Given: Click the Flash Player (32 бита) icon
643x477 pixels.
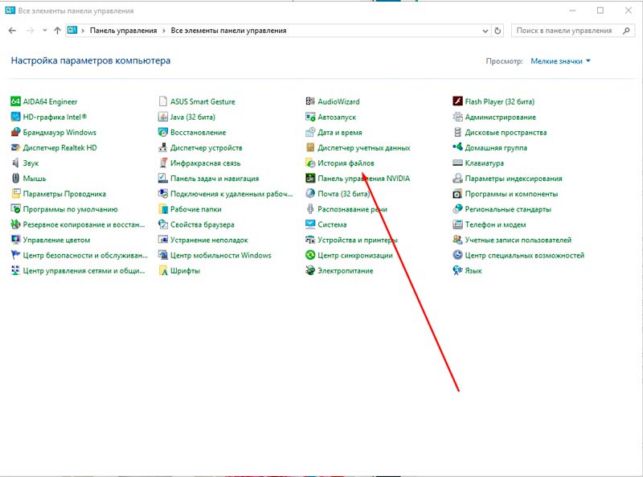Looking at the screenshot, I should (x=457, y=101).
